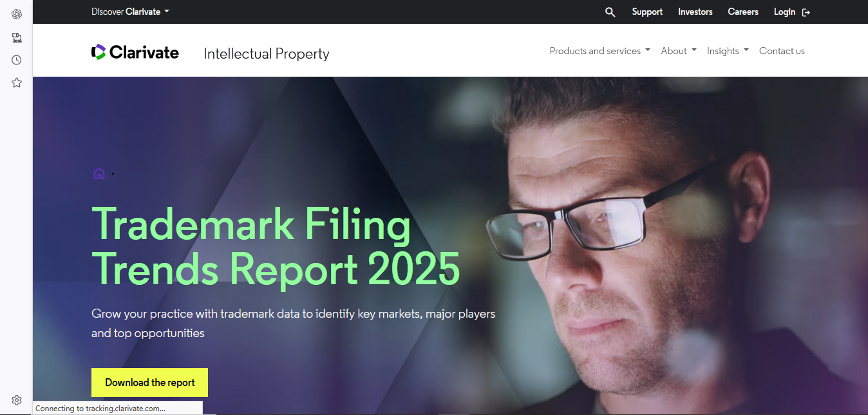
Task: Open the Investors link
Action: tap(695, 12)
